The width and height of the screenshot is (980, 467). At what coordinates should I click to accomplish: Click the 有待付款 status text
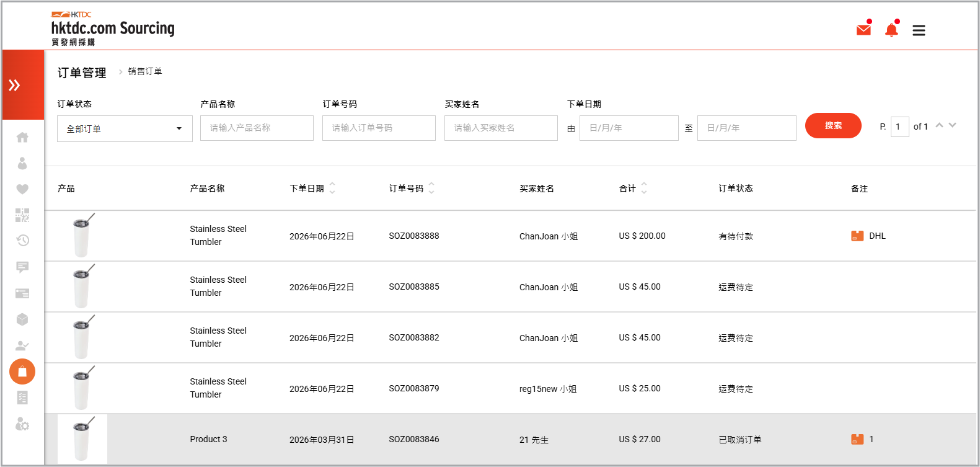736,236
